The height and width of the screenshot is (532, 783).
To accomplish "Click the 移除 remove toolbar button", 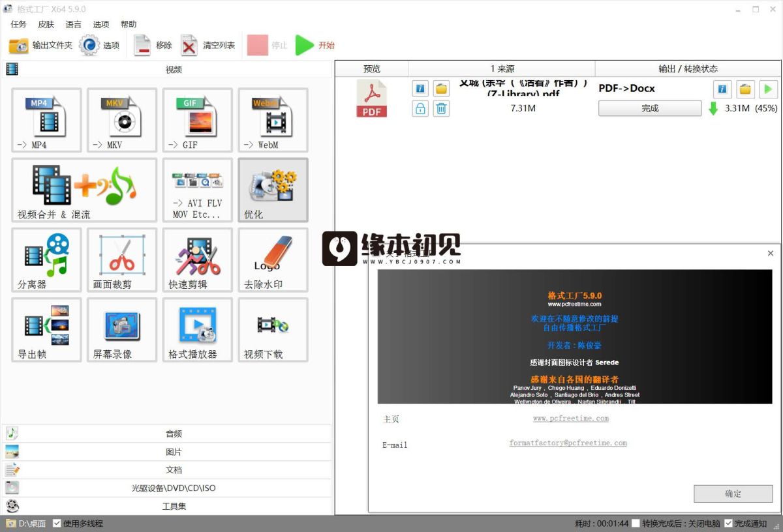I will coord(153,46).
